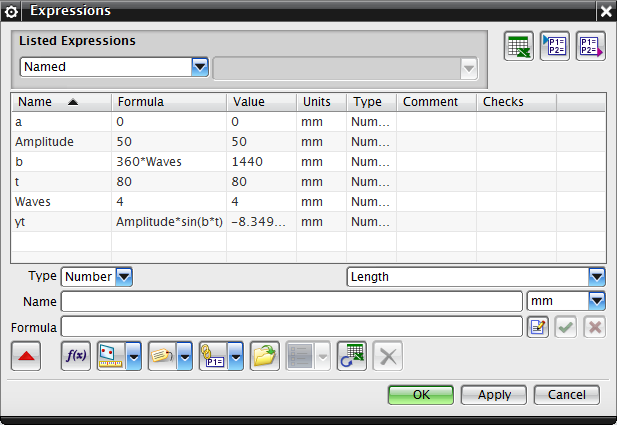Click into the Name input field
This screenshot has width=617, height=425.
tap(292, 301)
